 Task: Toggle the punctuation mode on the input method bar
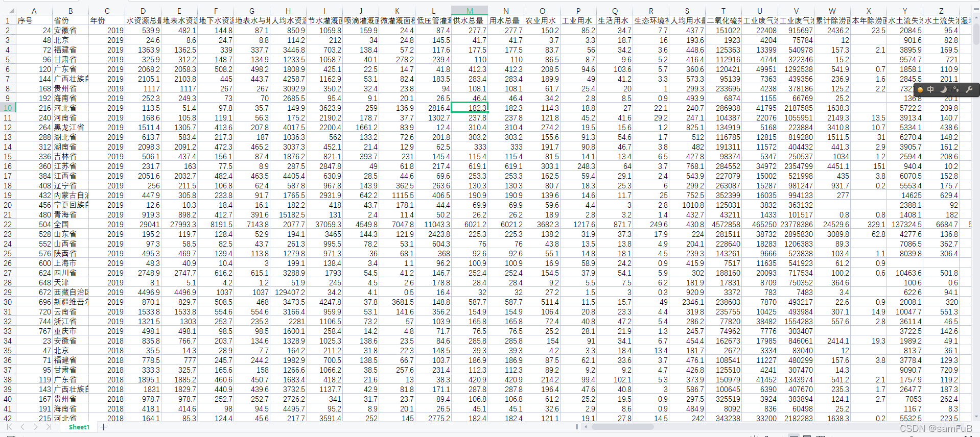click(955, 89)
